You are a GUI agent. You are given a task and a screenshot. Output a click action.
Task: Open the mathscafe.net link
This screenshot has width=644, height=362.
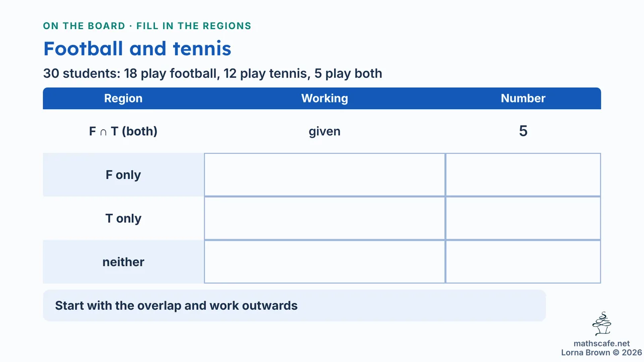tap(602, 344)
